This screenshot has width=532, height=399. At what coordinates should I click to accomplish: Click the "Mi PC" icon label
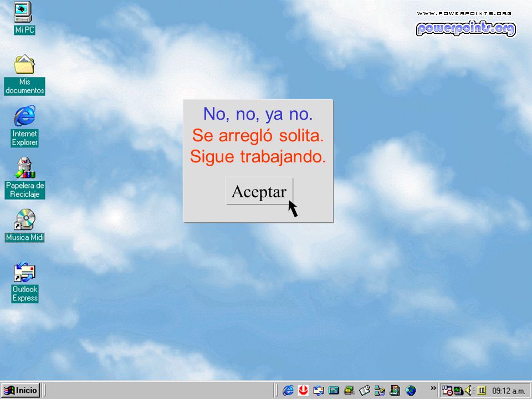click(25, 30)
